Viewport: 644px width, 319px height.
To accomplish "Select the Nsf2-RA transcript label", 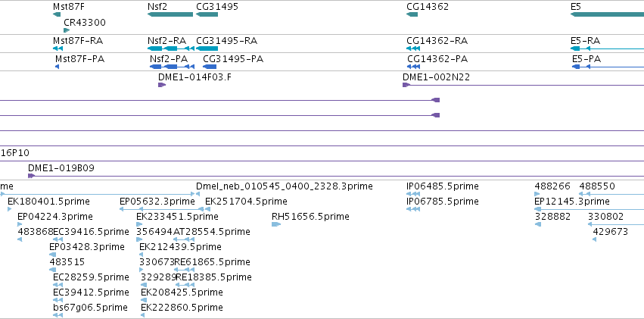I will (166, 41).
